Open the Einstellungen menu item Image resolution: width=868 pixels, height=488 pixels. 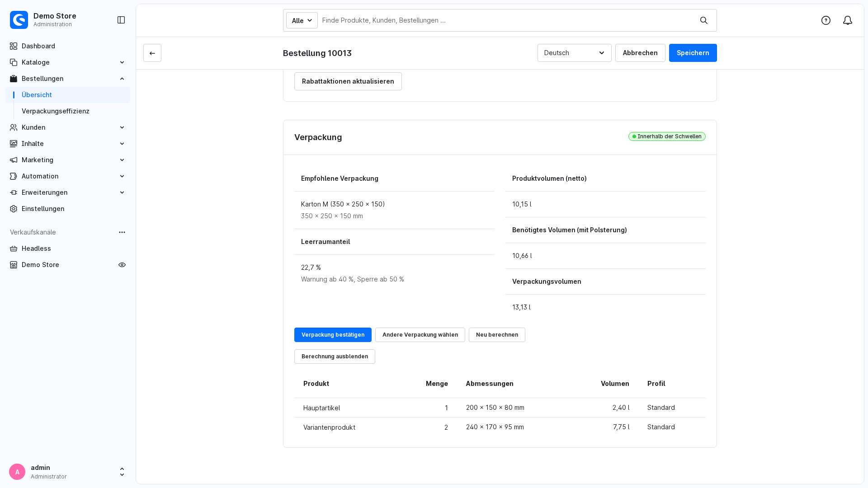click(x=68, y=209)
